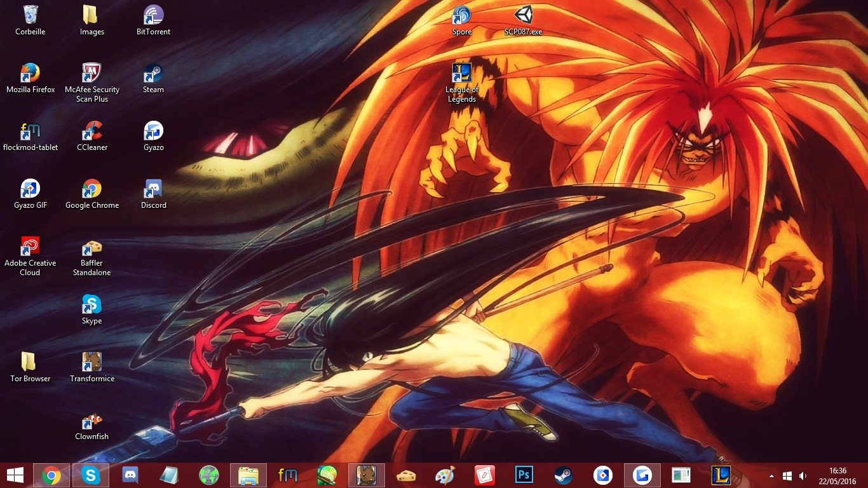
Task: Open the red pen-tag app in taskbar
Action: point(485,475)
